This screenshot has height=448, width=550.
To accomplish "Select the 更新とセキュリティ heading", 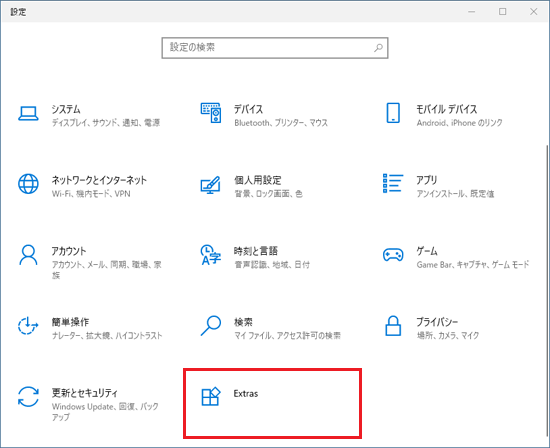I will [x=85, y=393].
